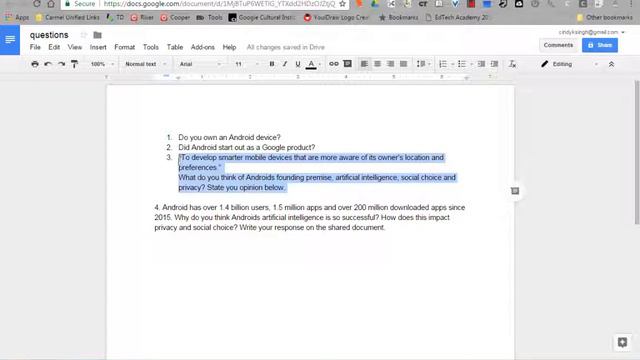The height and width of the screenshot is (360, 640).
Task: Open the Apps bookmark shortcut
Action: point(17,18)
